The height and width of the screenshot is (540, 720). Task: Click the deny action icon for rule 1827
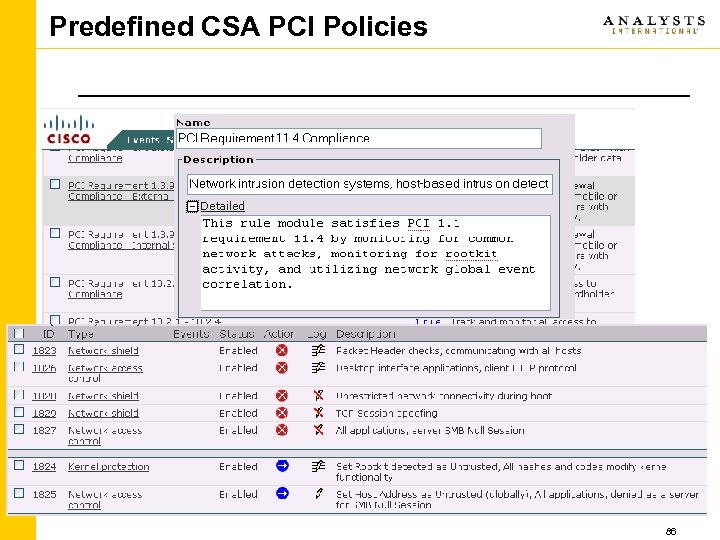pyautogui.click(x=282, y=430)
